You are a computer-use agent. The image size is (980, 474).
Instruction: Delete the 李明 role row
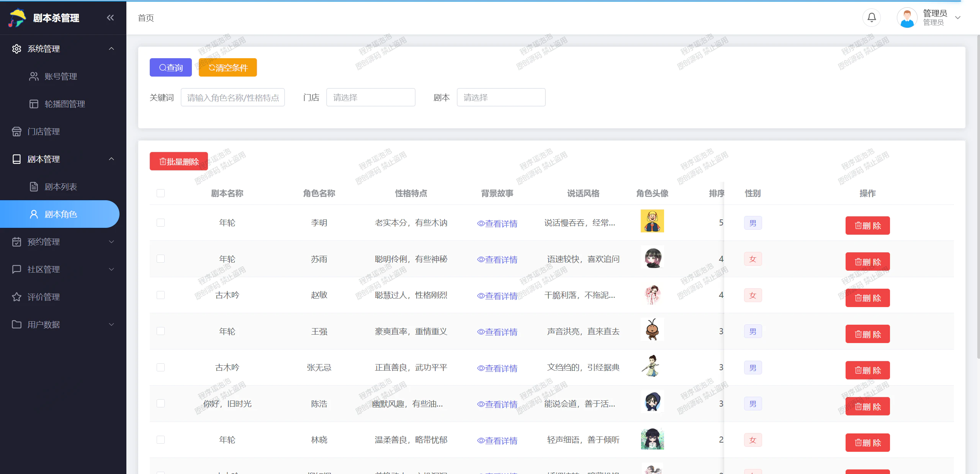pyautogui.click(x=867, y=226)
